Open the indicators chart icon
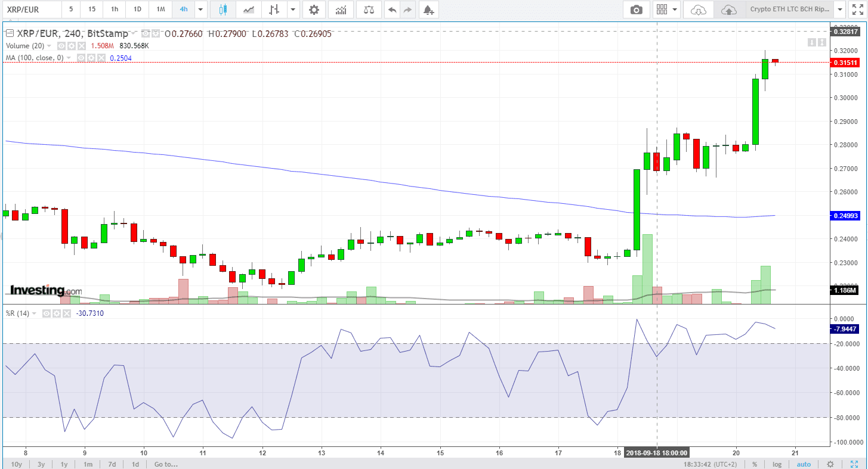Screen dimensions: 868x469 pos(341,10)
